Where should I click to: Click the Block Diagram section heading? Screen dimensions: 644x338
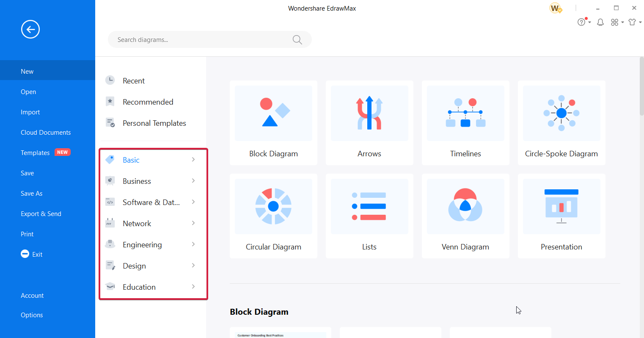[259, 312]
